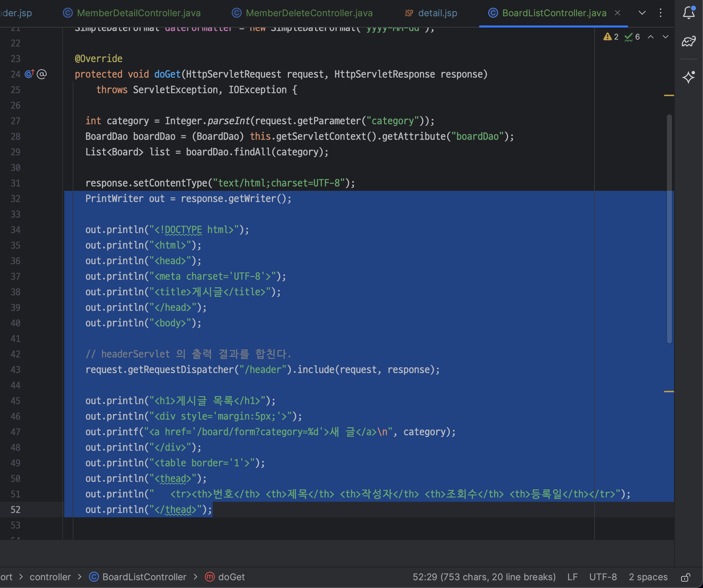Open the Notifications bell icon

click(x=689, y=13)
